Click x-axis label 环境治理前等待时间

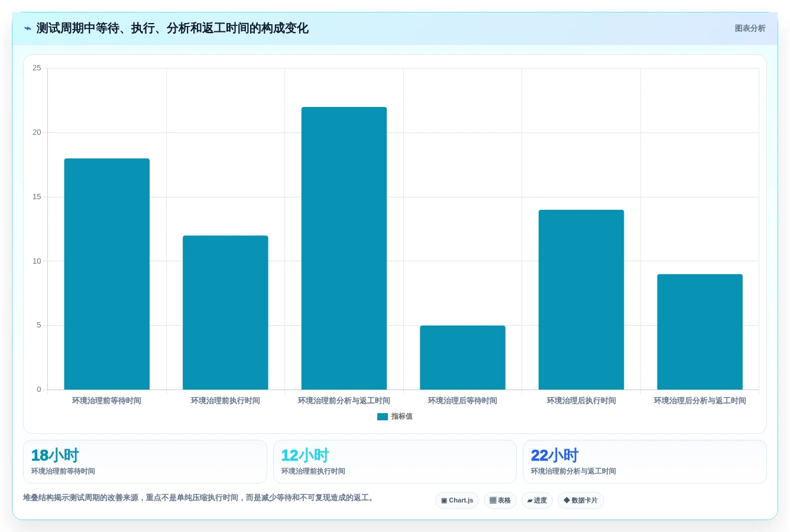pos(106,401)
